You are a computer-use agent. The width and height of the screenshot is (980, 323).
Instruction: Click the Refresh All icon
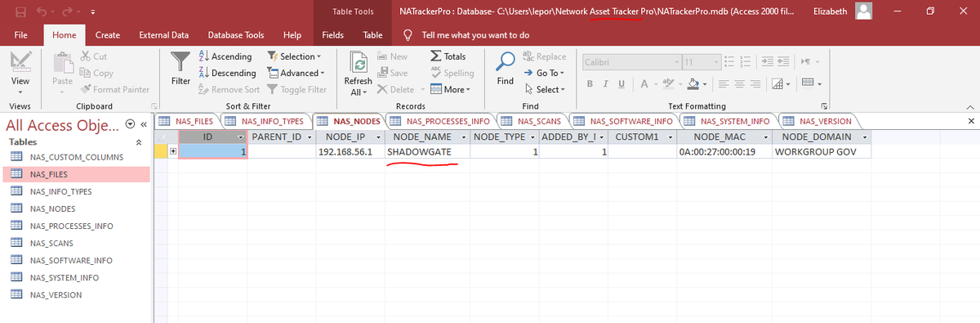pos(359,63)
